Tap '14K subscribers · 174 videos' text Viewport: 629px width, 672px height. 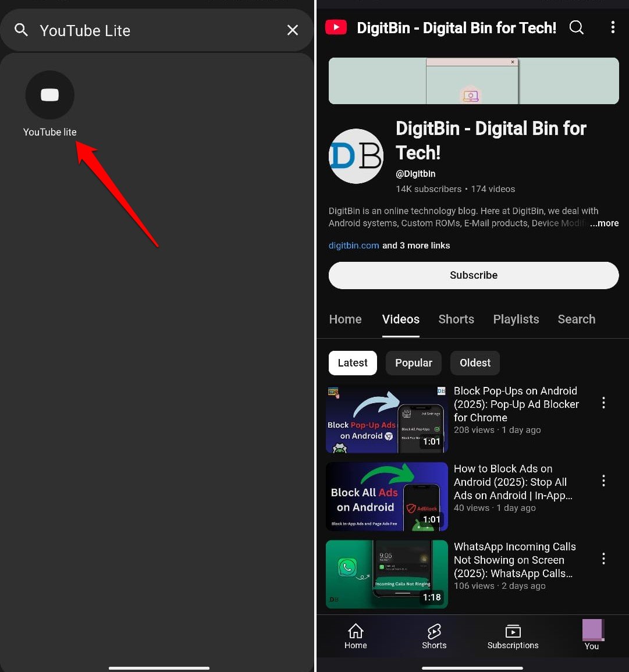coord(455,189)
